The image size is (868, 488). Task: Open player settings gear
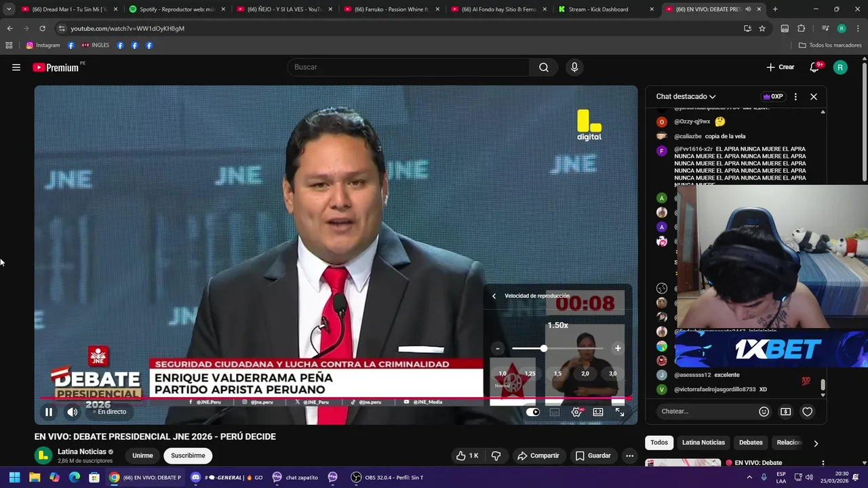576,412
